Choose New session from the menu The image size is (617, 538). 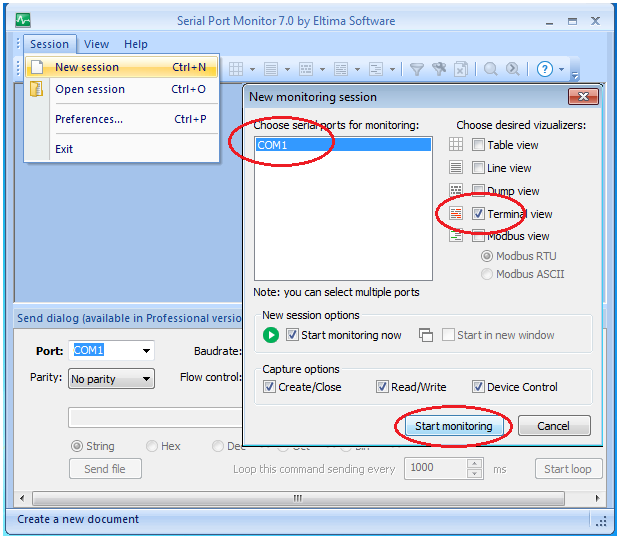pos(122,67)
